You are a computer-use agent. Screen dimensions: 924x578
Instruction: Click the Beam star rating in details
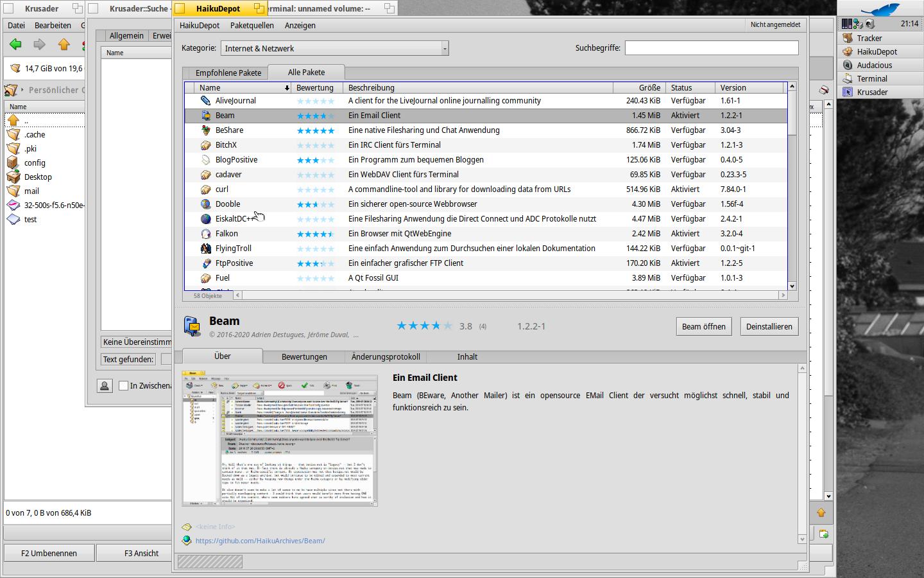click(424, 326)
